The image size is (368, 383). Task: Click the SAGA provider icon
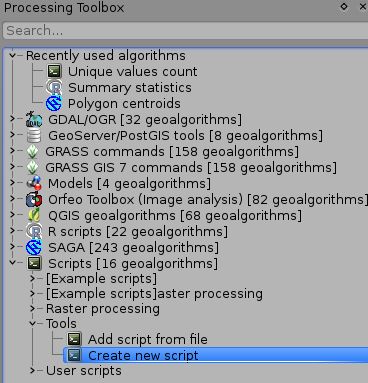coord(34,247)
